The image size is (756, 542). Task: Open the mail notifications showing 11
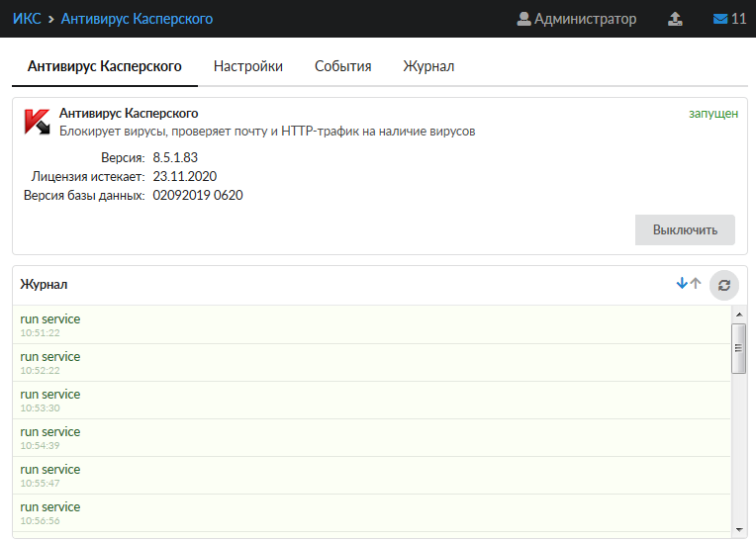point(729,19)
